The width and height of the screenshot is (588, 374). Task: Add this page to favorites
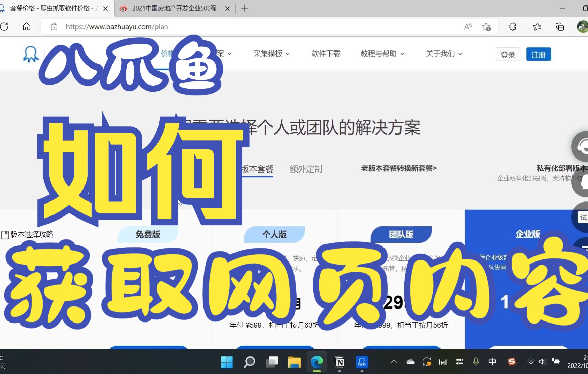[x=486, y=27]
